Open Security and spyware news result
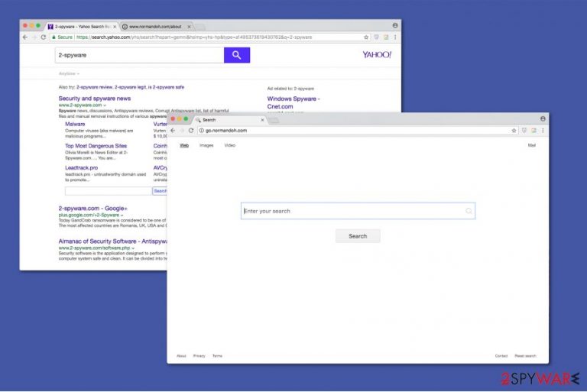Screen dimensions: 587x392 [95, 99]
